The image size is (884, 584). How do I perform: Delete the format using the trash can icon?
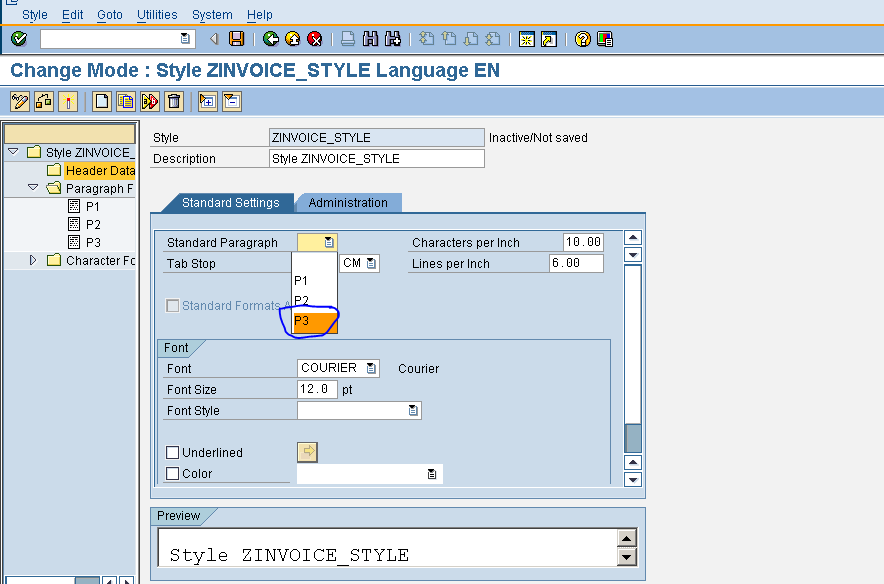[173, 101]
